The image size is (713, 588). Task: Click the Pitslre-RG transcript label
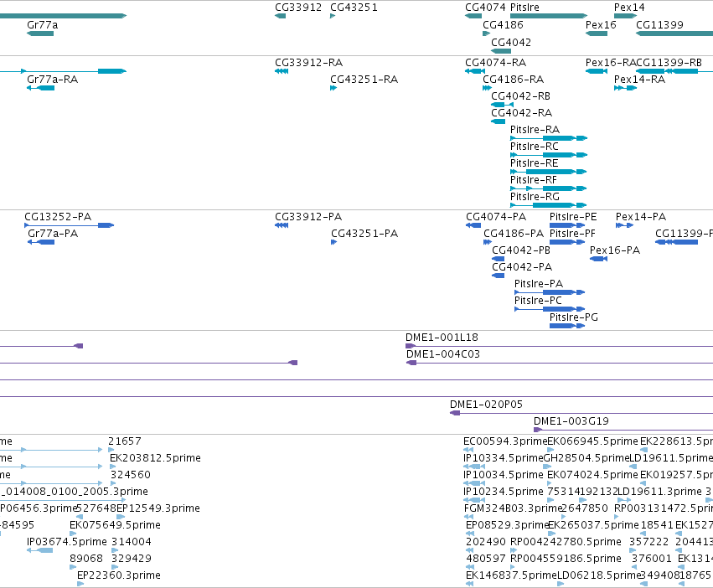point(535,197)
